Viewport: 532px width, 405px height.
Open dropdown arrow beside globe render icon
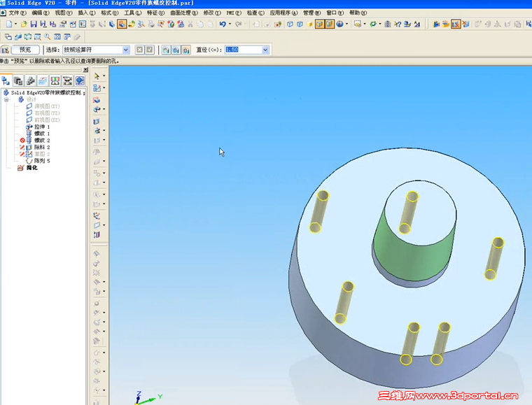(x=346, y=24)
